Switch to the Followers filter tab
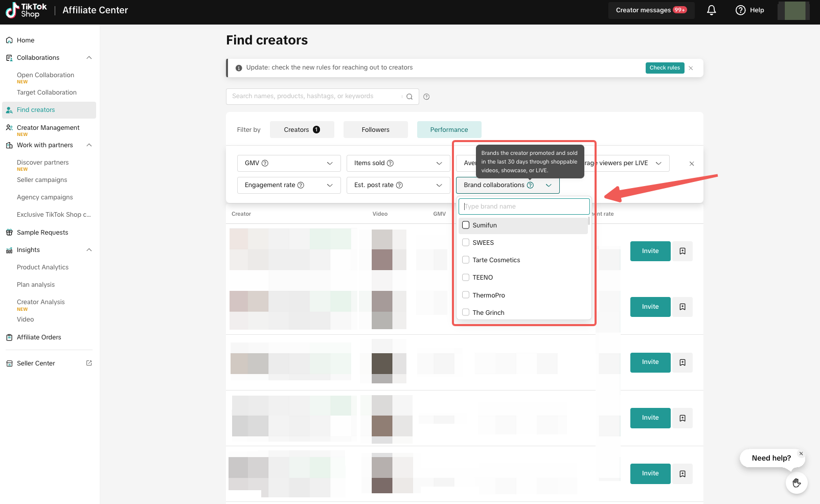The height and width of the screenshot is (504, 820). (x=375, y=130)
